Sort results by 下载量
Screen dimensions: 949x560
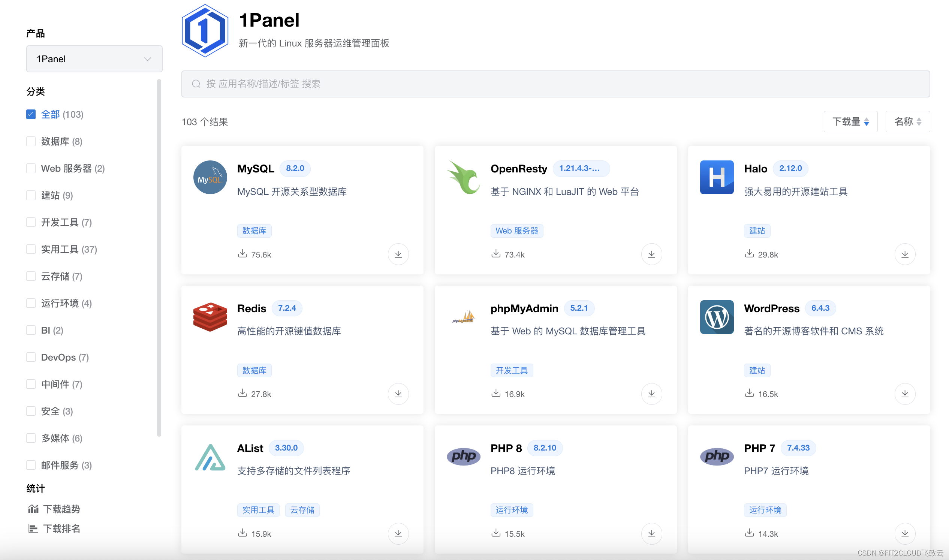click(x=850, y=121)
